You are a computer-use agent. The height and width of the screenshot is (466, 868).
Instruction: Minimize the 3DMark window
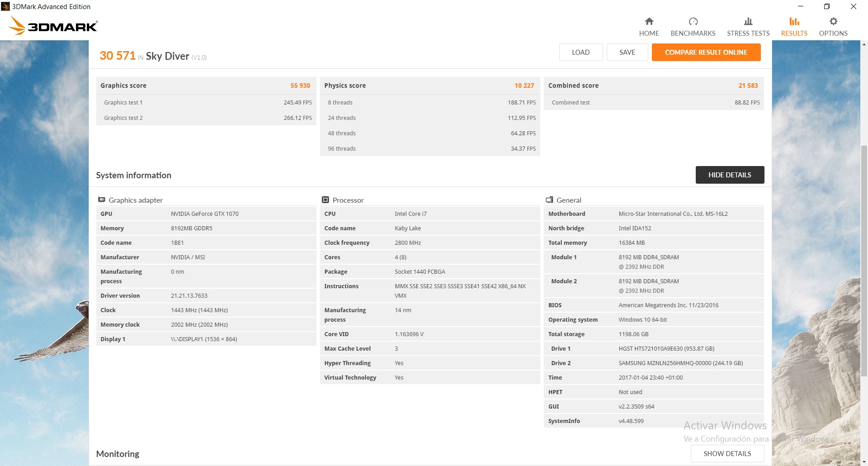coord(800,6)
